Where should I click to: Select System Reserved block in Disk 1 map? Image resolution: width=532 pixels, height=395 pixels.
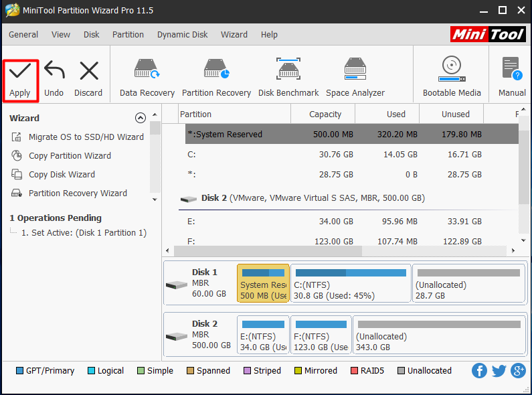[x=263, y=283]
